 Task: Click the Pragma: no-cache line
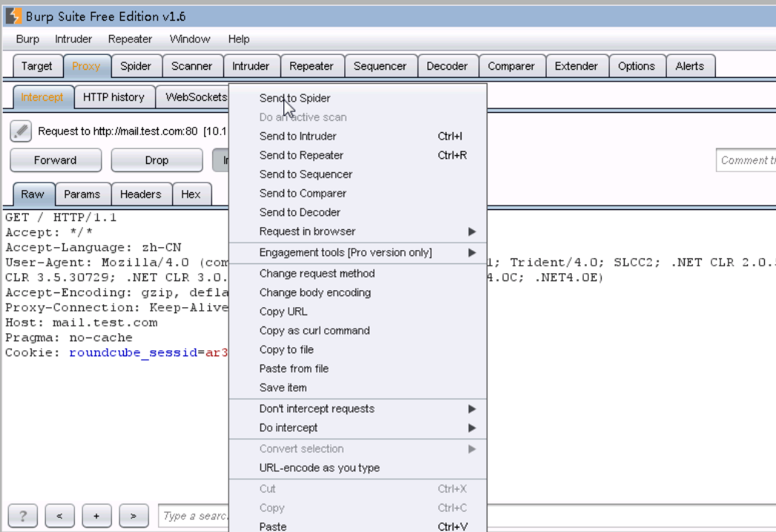point(69,338)
